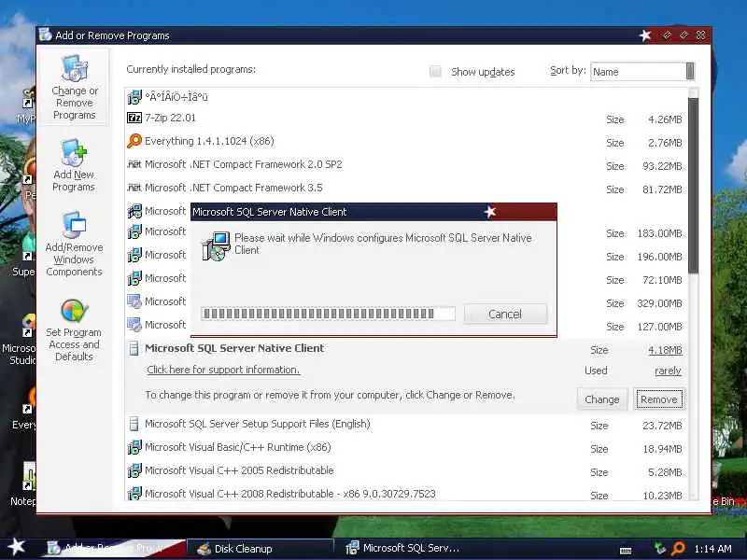Select the .NET Compact Framework 3.5 icon

coord(134,188)
